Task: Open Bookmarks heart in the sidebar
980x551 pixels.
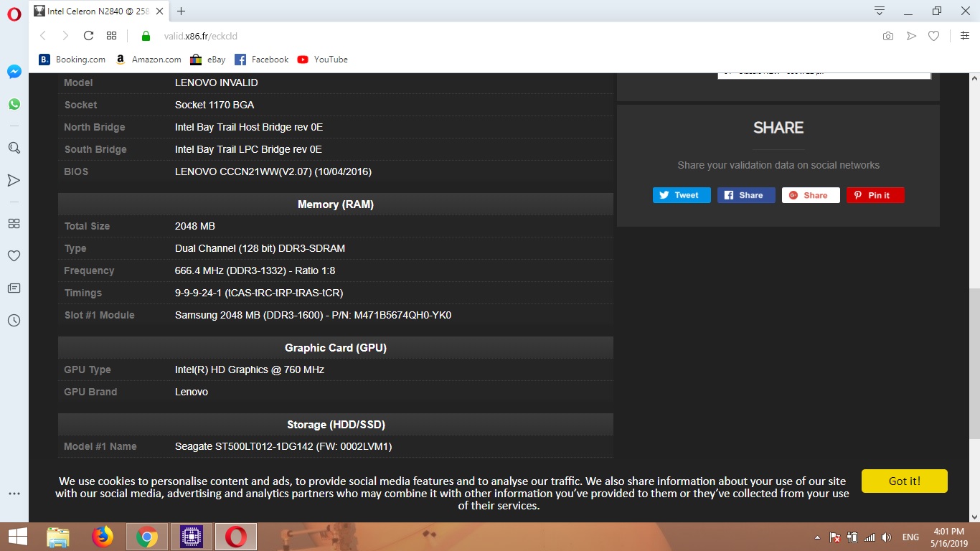Action: (14, 255)
